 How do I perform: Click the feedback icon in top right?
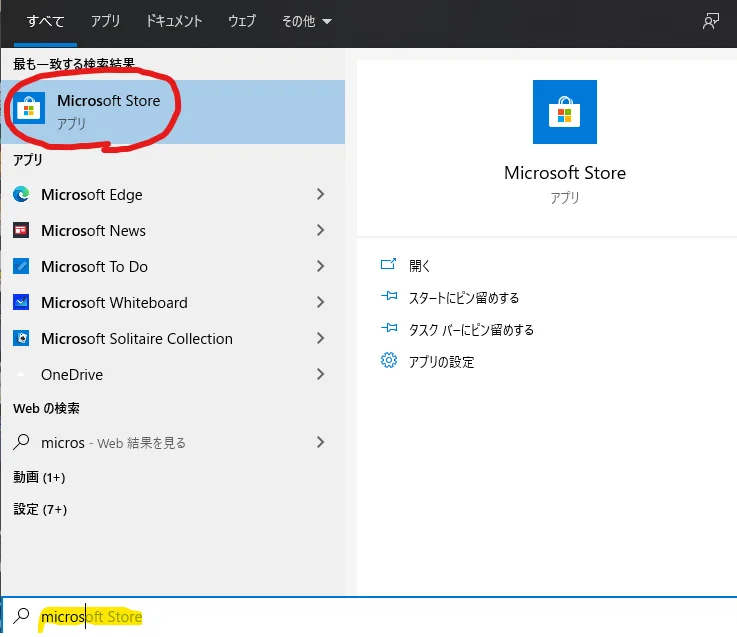pyautogui.click(x=711, y=21)
